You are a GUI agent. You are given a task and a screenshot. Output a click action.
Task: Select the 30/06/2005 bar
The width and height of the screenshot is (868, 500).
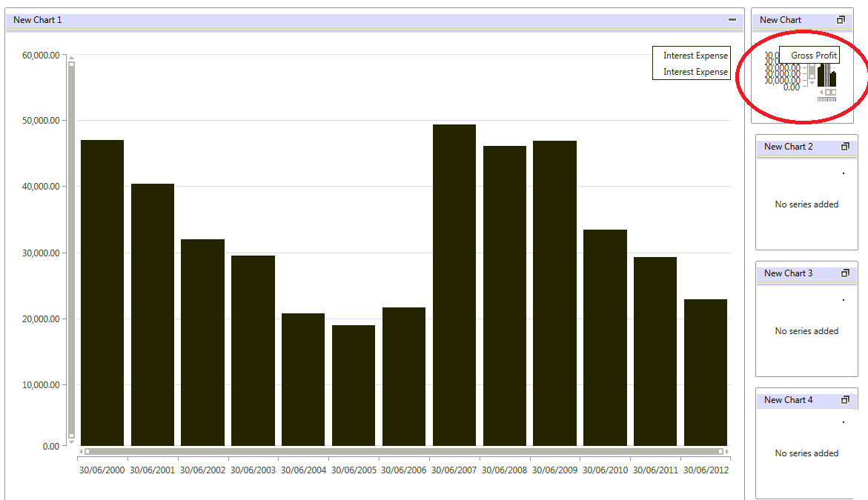353,385
